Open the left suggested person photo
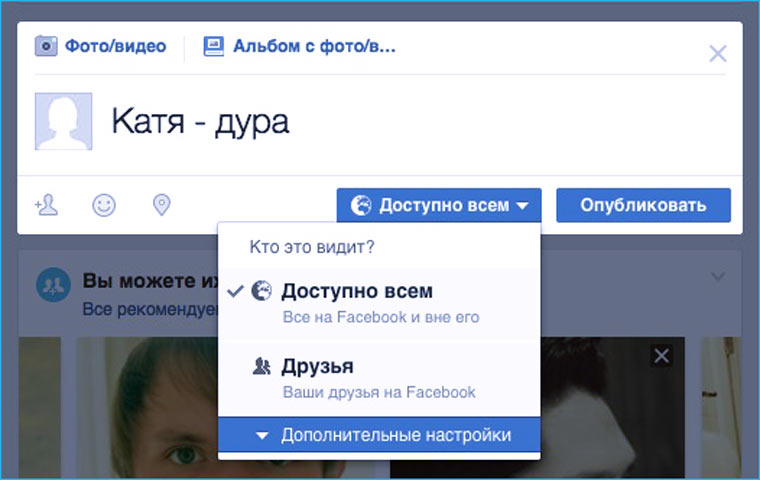Screen dimensions: 760x480 tap(148, 407)
